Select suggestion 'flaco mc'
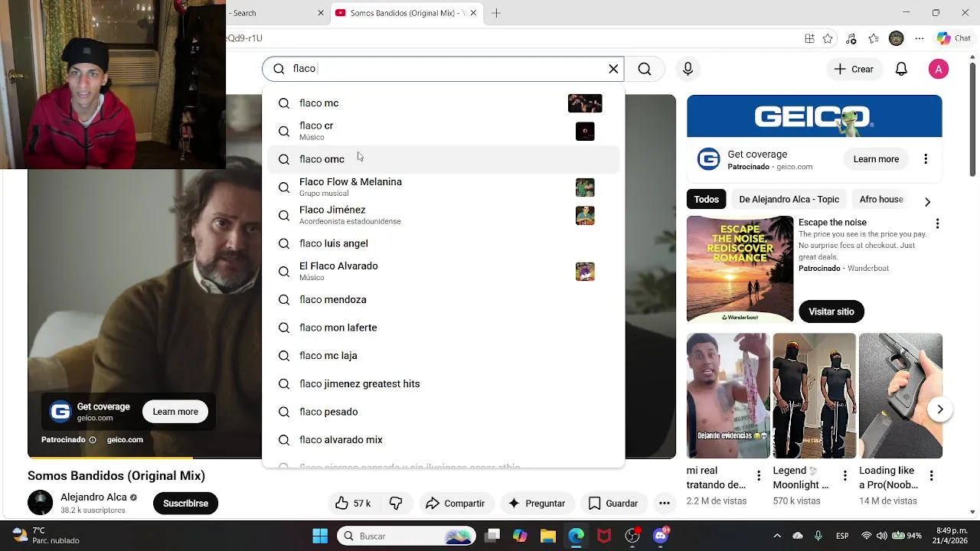The image size is (980, 551). pos(443,103)
